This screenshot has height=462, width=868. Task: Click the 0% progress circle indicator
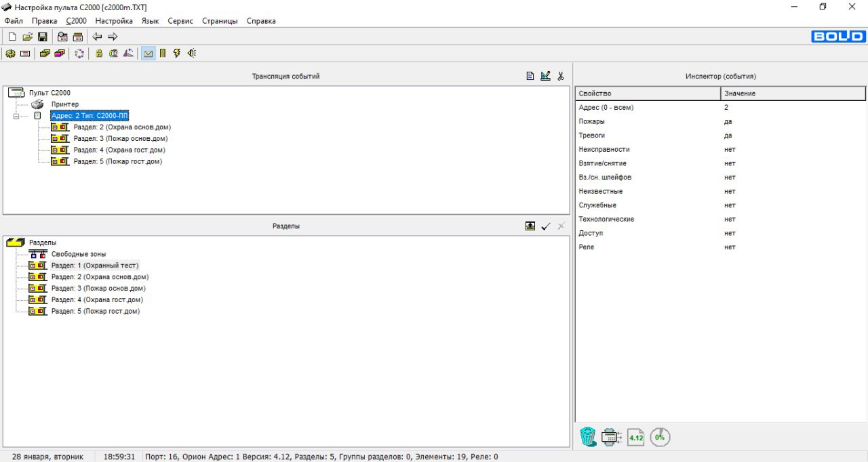[660, 437]
